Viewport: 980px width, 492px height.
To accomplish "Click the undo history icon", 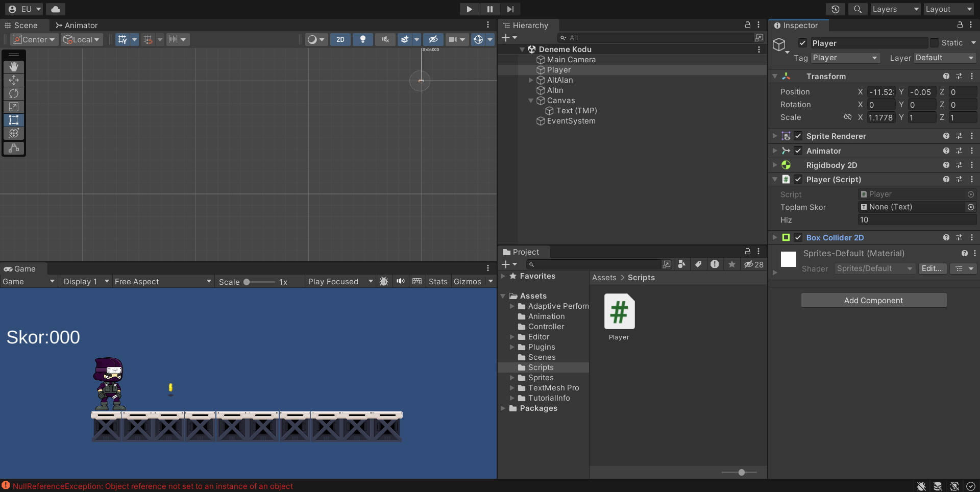I will [836, 9].
